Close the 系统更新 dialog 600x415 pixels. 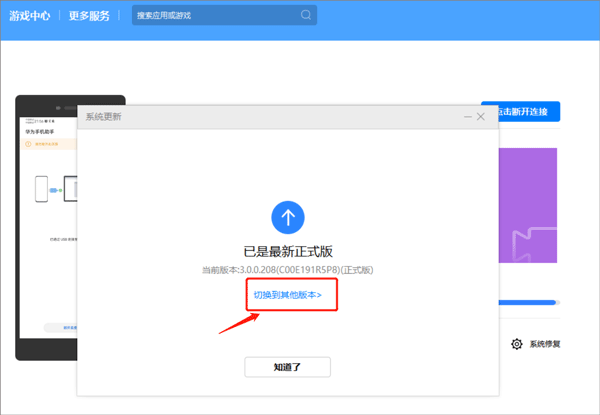481,117
